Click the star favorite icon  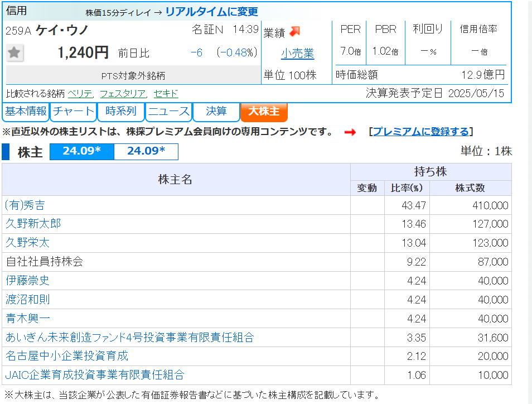[14, 53]
